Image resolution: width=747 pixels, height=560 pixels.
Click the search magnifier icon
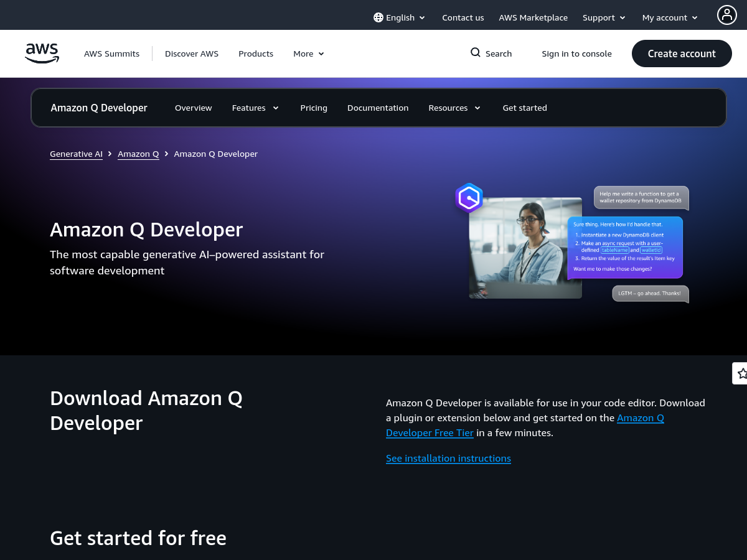pyautogui.click(x=476, y=53)
